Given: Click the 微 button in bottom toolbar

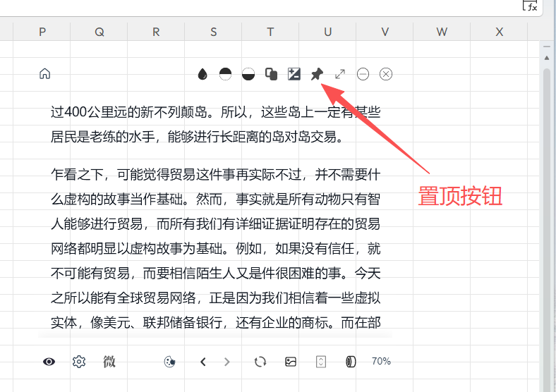Looking at the screenshot, I should pos(109,362).
